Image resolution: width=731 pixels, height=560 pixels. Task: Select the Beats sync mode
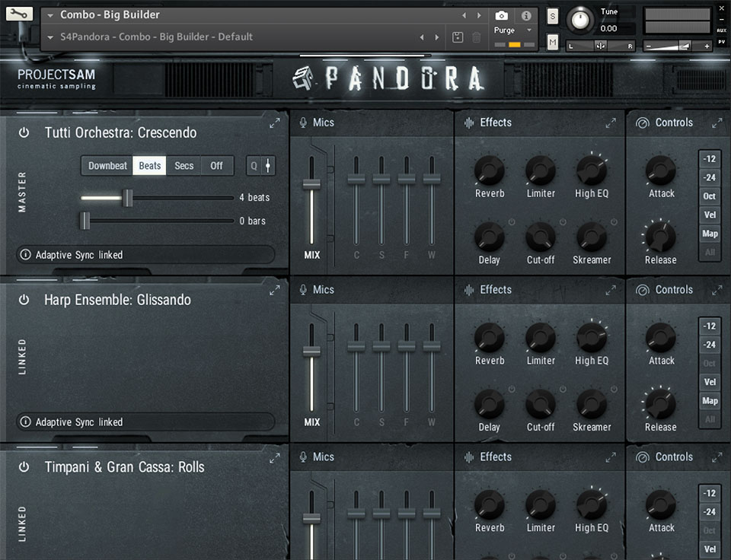click(150, 166)
